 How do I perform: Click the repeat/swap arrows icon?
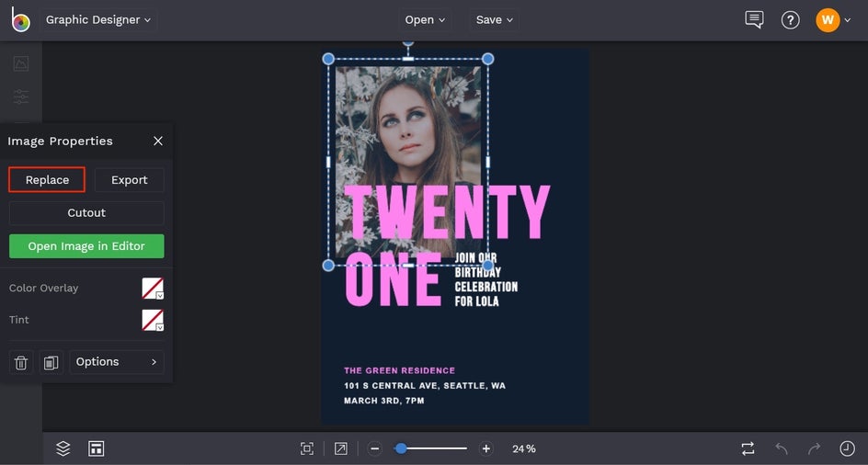click(x=748, y=448)
